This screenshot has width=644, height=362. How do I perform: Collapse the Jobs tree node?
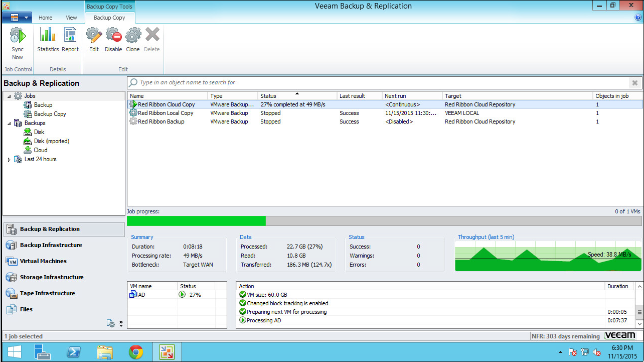pos(9,96)
